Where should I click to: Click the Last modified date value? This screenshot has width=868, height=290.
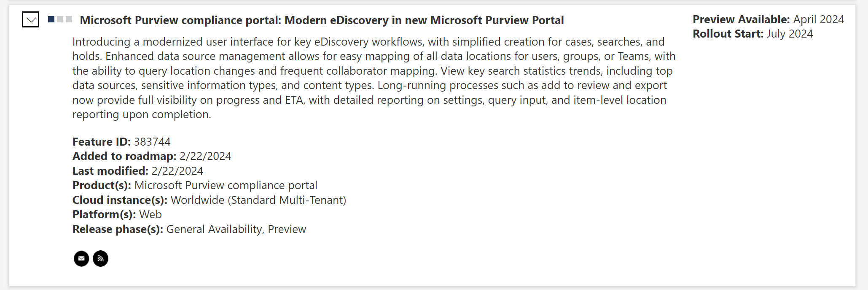coord(177,171)
